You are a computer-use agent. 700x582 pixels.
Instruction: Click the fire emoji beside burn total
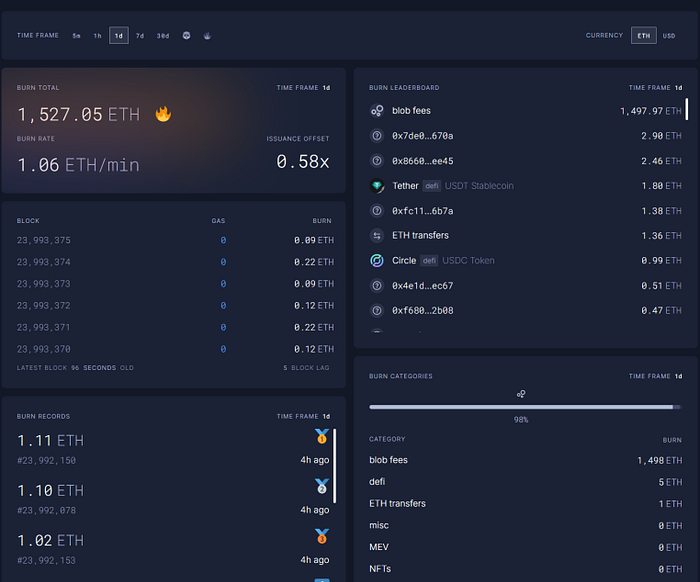pyautogui.click(x=163, y=115)
